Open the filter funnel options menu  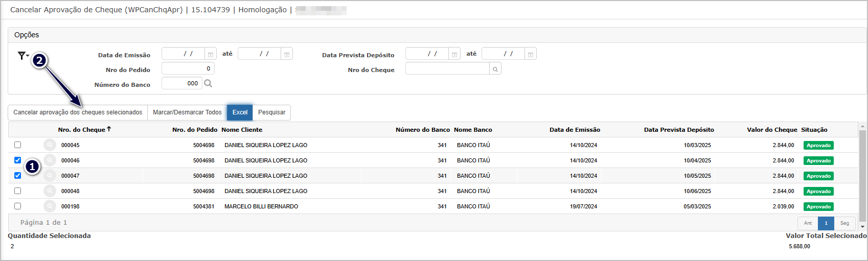(x=23, y=56)
